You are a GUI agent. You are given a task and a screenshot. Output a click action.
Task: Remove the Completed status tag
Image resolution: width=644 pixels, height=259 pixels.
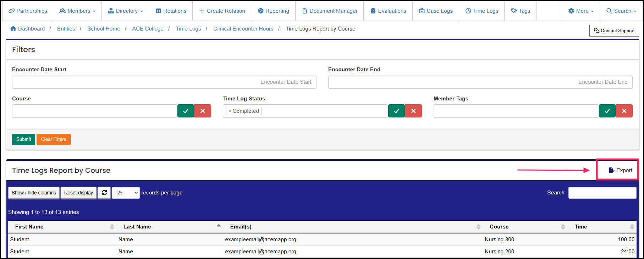230,111
